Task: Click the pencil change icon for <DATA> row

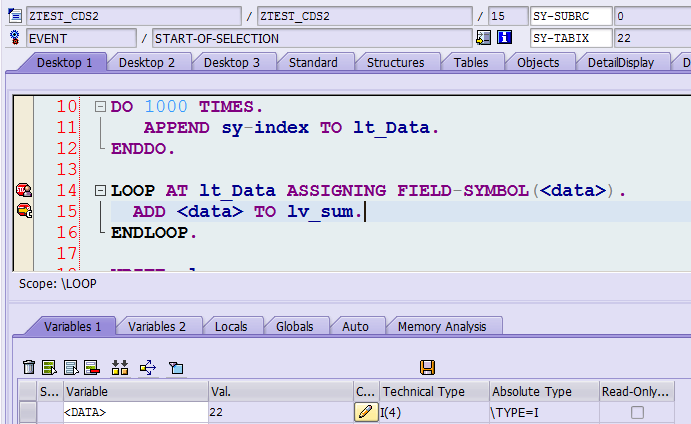Action: tap(366, 412)
